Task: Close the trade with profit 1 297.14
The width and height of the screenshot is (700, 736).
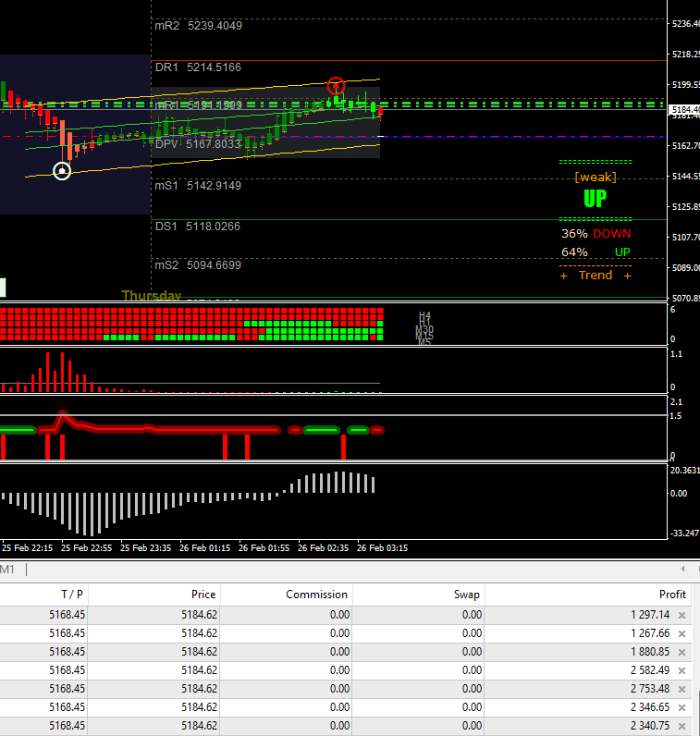Action: (682, 615)
